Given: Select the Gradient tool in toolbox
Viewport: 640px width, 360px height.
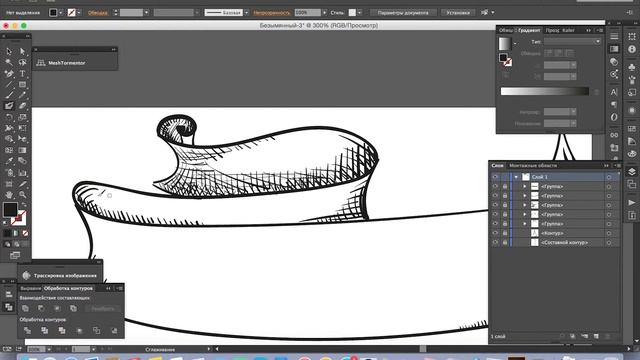Looking at the screenshot, I should coord(22,150).
